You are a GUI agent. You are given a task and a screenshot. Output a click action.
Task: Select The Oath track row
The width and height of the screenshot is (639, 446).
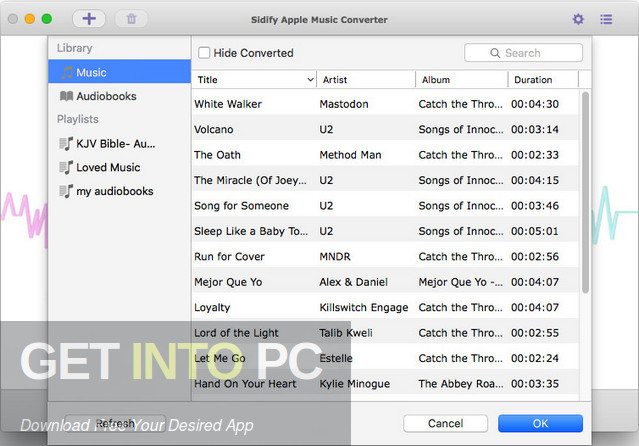point(385,155)
